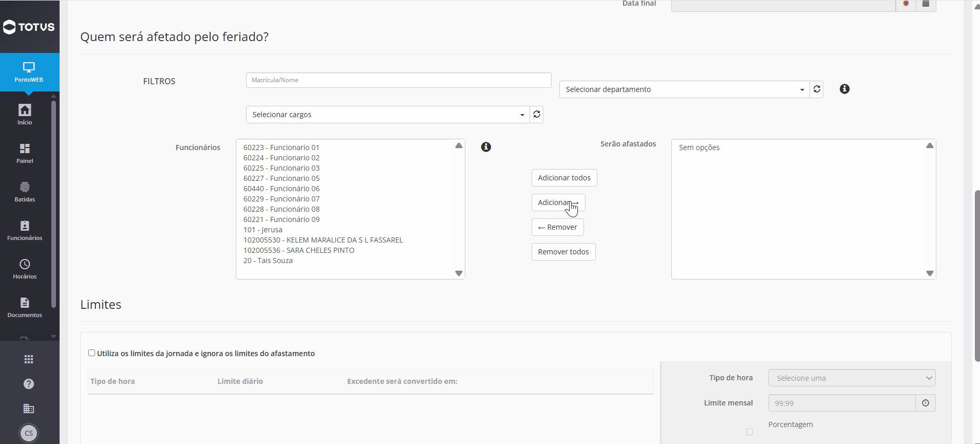Show info icon beside Funcionários list
Screen dimensions: 980x444
point(486,147)
